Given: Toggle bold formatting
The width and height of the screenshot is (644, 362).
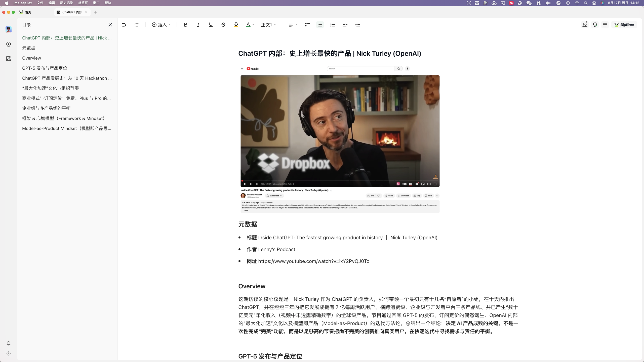Looking at the screenshot, I should coord(185,25).
